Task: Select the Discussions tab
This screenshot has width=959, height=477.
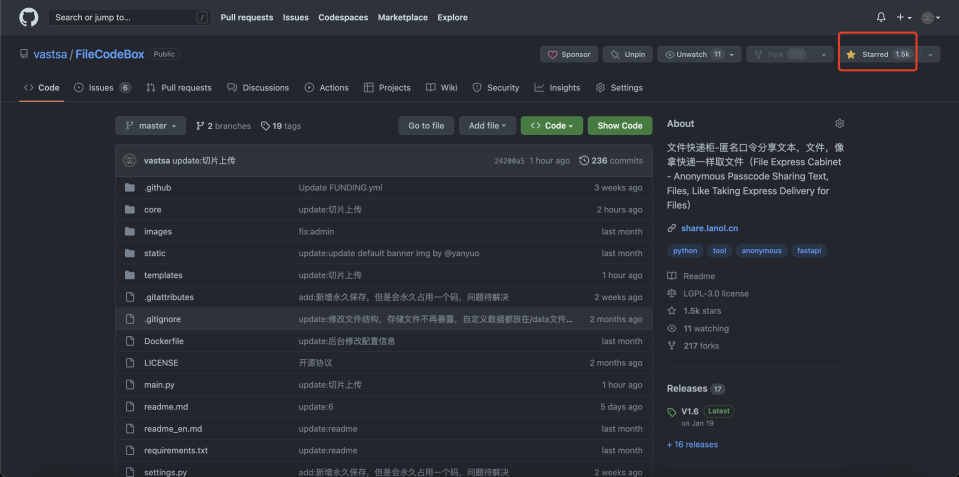Action: pos(257,87)
